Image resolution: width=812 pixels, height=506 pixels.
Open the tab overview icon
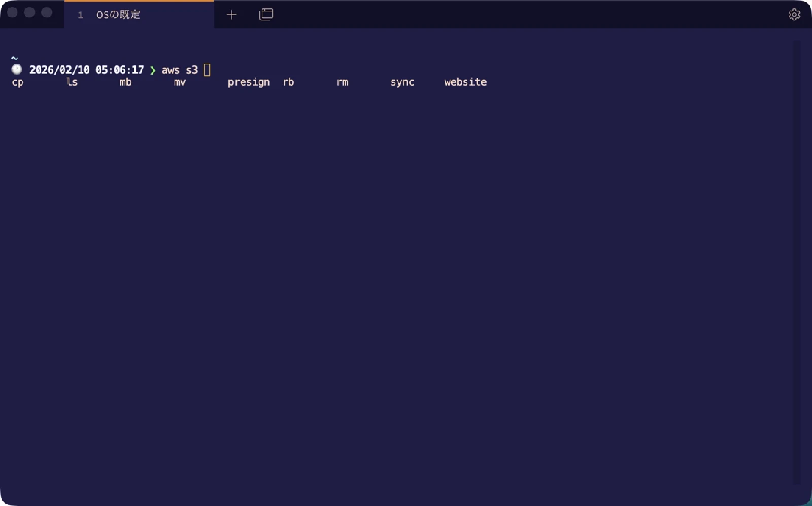(x=266, y=15)
